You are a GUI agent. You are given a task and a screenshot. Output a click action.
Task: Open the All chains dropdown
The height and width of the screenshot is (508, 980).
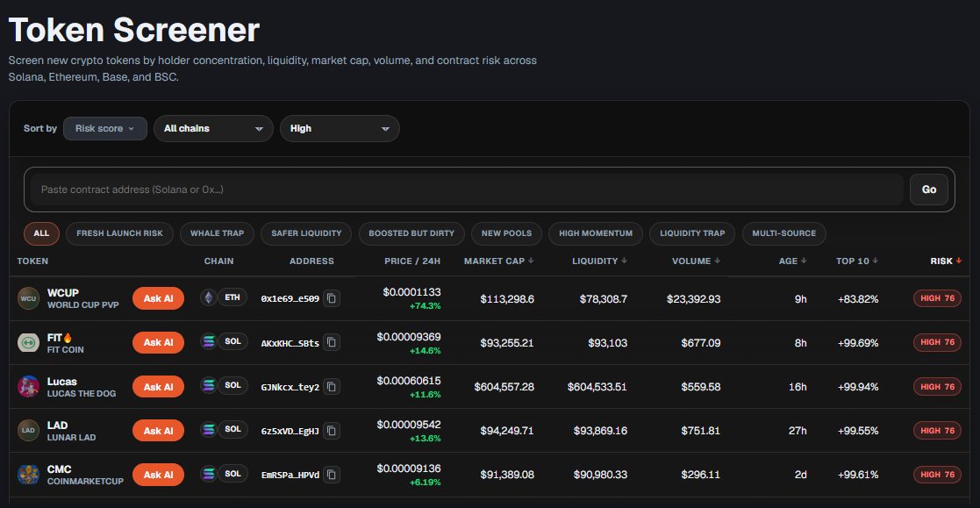pyautogui.click(x=213, y=129)
